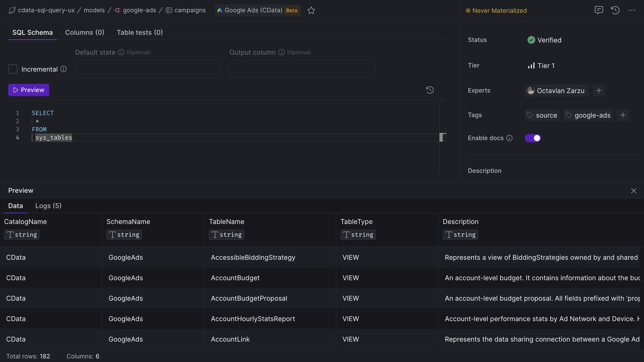The height and width of the screenshot is (362, 644).
Task: Open the Tier 1 selector
Action: click(541, 66)
